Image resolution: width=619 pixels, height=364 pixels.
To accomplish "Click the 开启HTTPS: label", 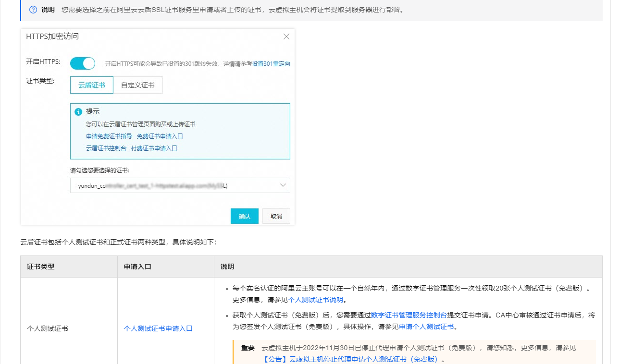I will click(x=43, y=61).
